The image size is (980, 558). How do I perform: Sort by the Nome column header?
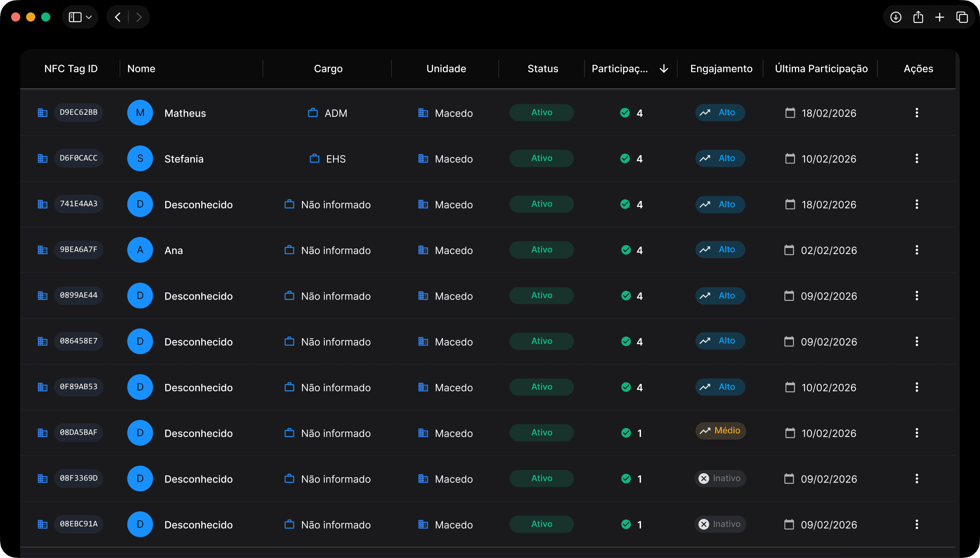pyautogui.click(x=141, y=69)
